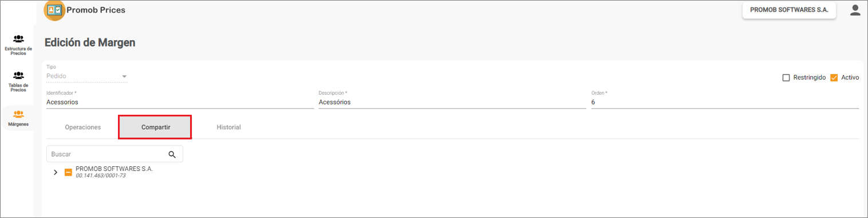Toggle the PROMOB SOFTWARES S.A. tree checkbox
This screenshot has height=218, width=868.
pyautogui.click(x=68, y=172)
